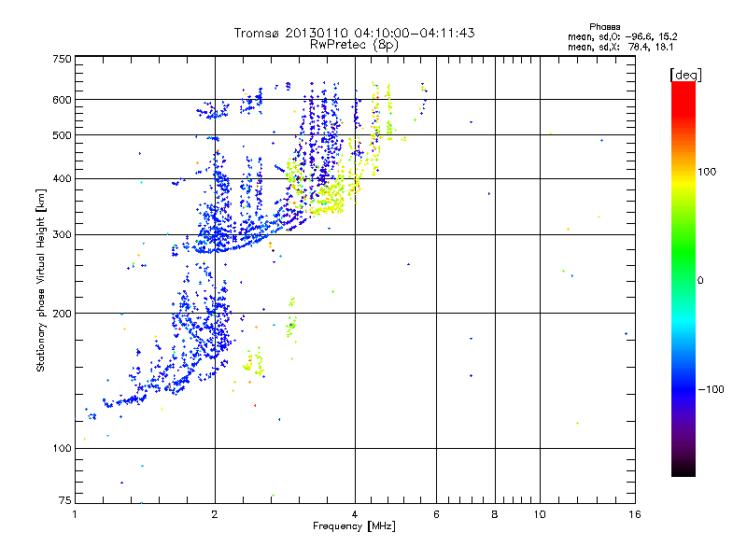Click the blue trace at 2 MHz and 300 km
747x560 pixels.
(x=216, y=236)
